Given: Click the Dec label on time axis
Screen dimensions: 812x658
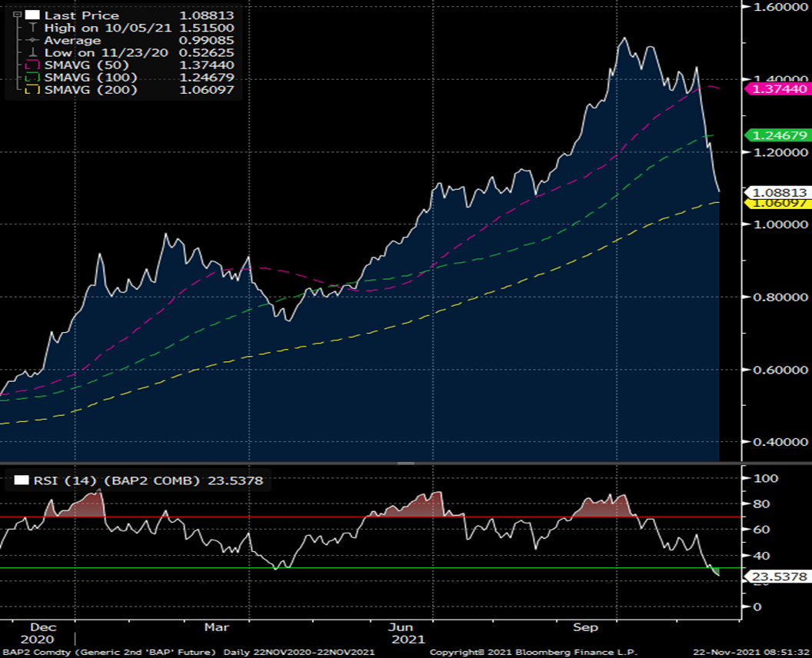Looking at the screenshot, I should (43, 627).
